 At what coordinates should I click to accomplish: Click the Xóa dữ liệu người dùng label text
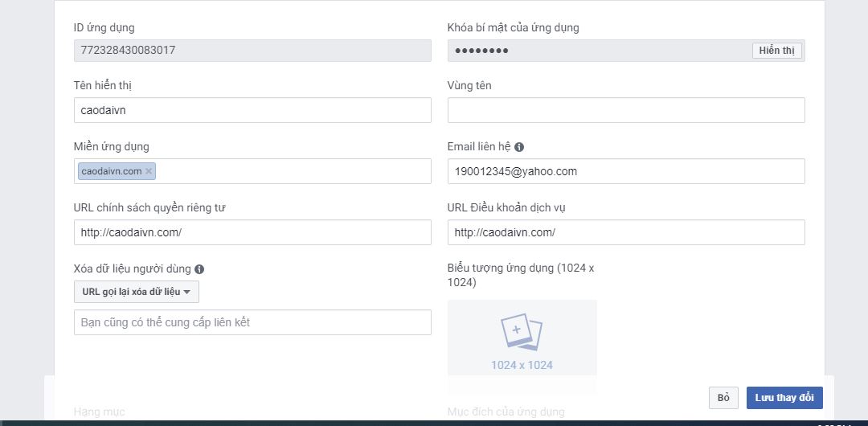pos(133,269)
